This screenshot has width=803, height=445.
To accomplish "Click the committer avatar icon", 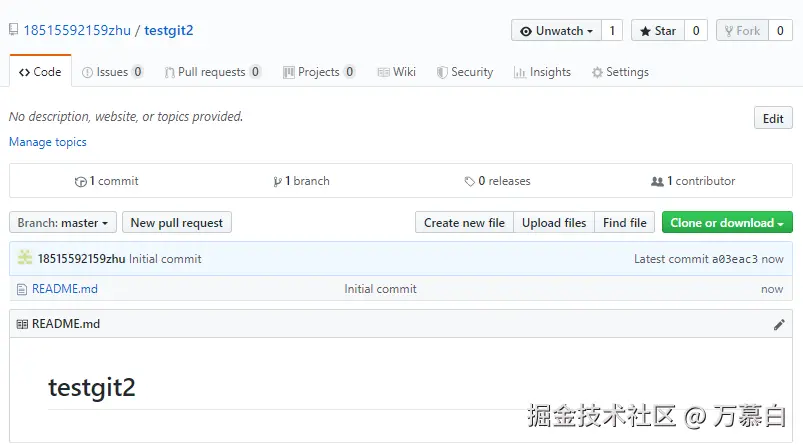I will [x=25, y=258].
